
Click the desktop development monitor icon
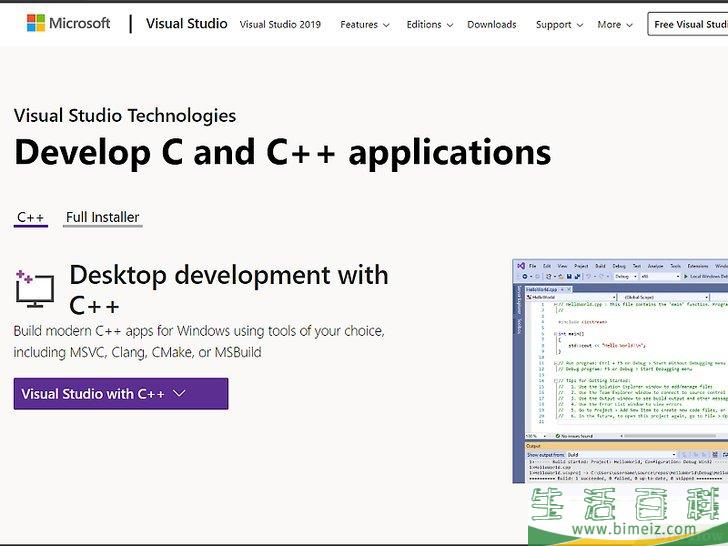(x=35, y=288)
